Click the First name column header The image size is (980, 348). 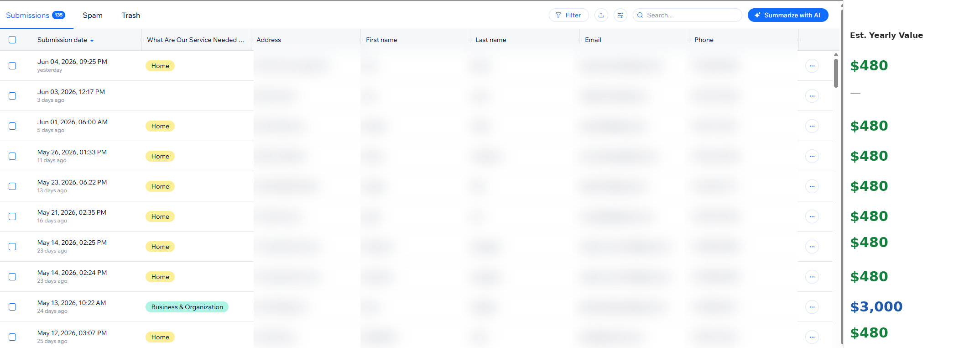pos(381,40)
